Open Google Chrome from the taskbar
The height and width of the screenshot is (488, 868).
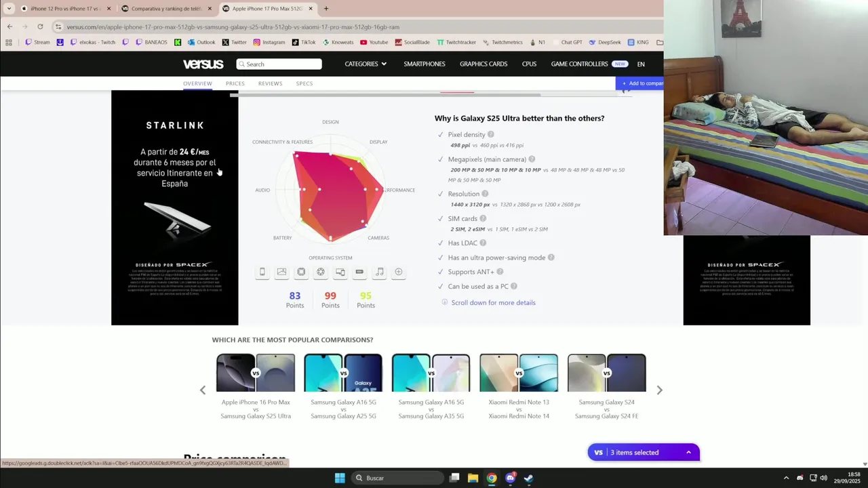[492, 478]
